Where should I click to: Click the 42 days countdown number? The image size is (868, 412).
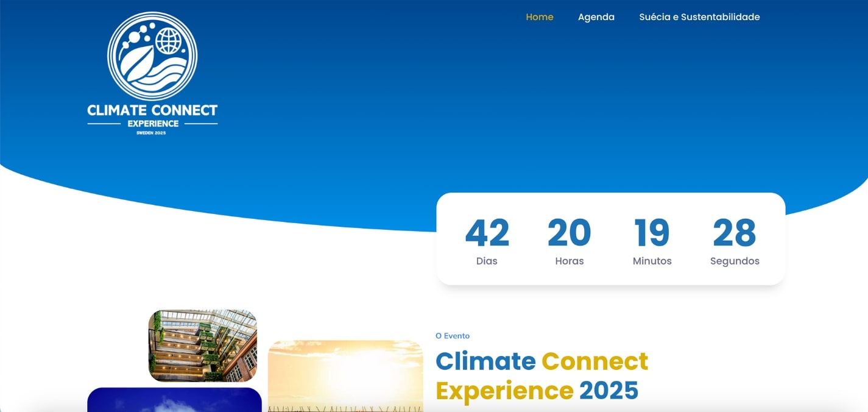pos(487,233)
